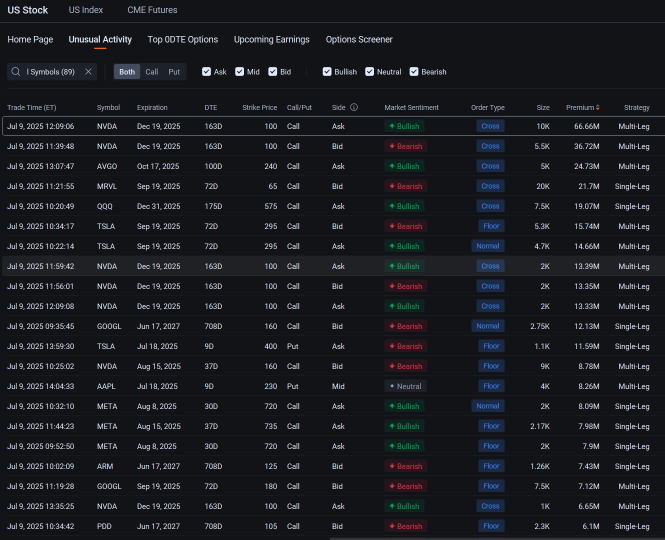This screenshot has width=665, height=540.
Task: Click 12.13M premium value
Action: (x=587, y=326)
